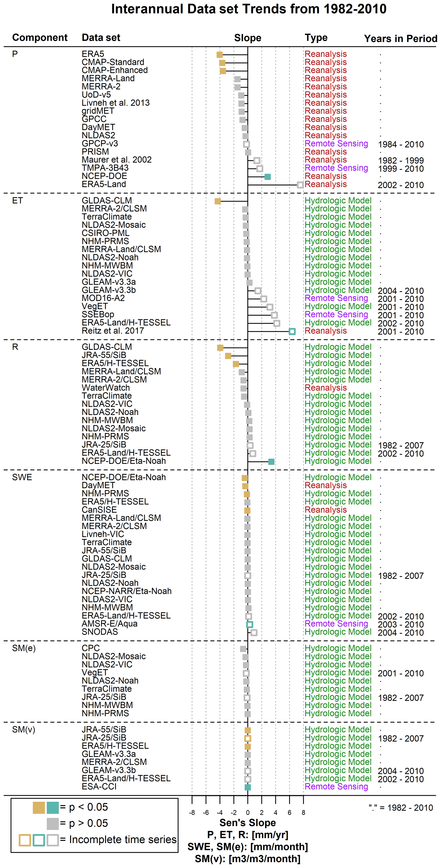Click the hollow SNODAS slope marker
Viewport: 441px width, 868px height.
254,632
